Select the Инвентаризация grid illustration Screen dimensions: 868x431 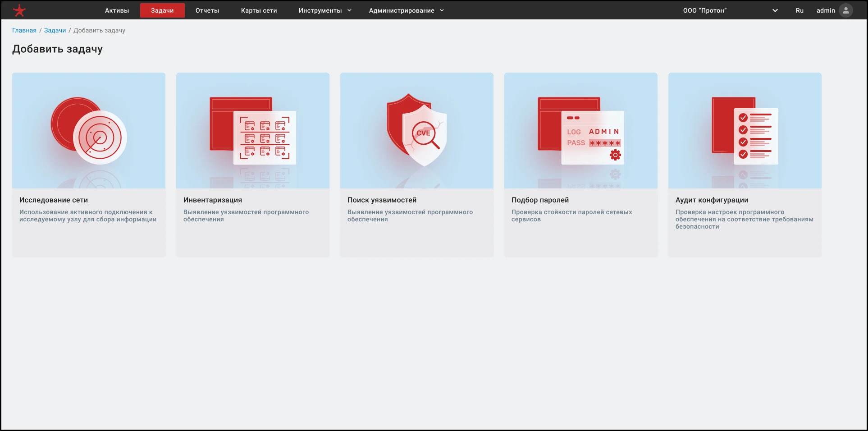(253, 131)
